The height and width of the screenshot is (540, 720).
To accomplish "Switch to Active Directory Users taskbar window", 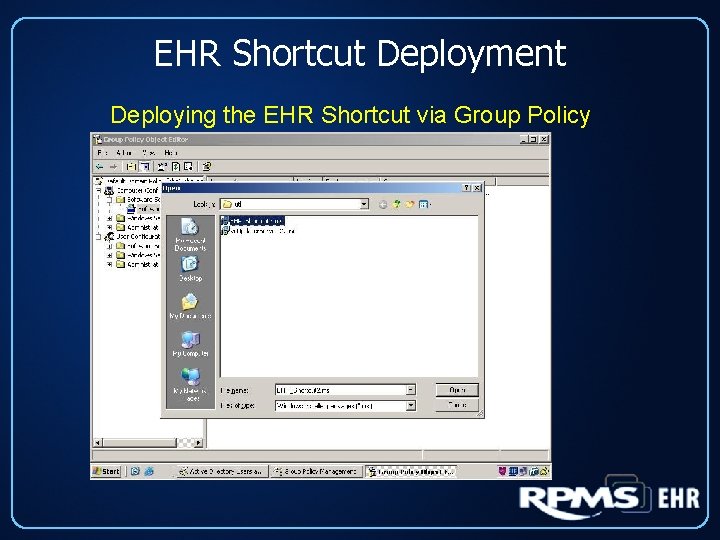I will (222, 471).
